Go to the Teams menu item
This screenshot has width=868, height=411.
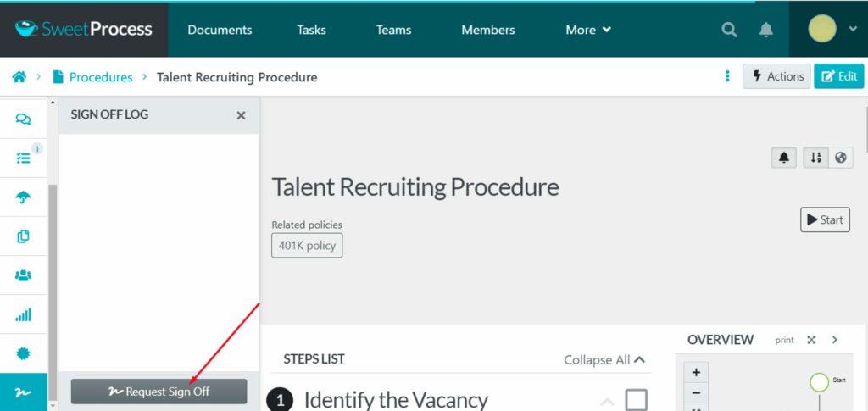coord(393,30)
